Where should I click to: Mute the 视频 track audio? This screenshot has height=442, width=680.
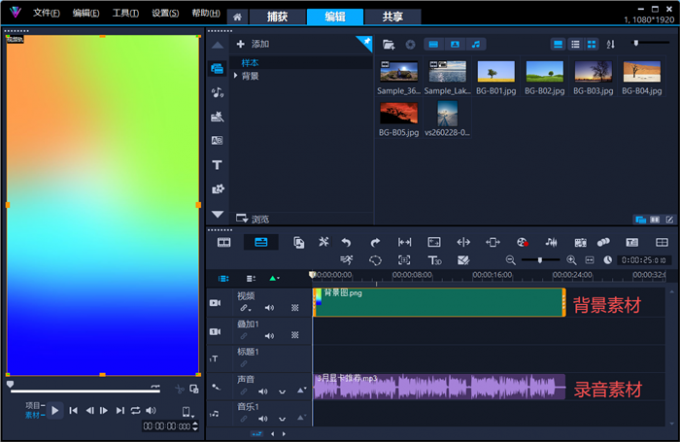point(269,308)
